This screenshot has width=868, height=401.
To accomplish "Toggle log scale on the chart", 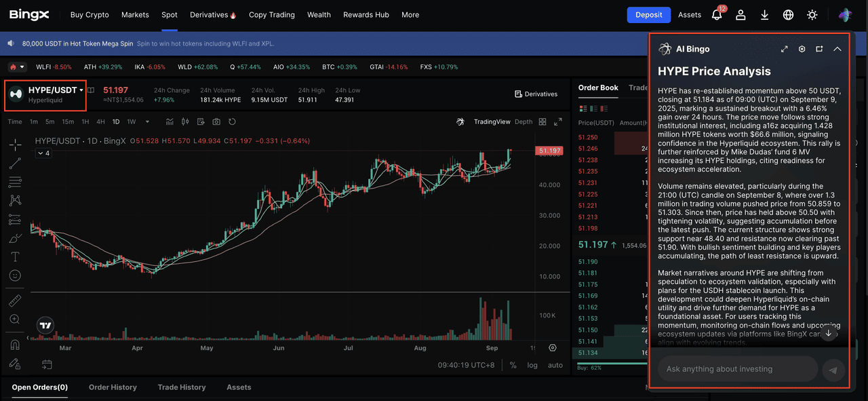I will coord(532,365).
